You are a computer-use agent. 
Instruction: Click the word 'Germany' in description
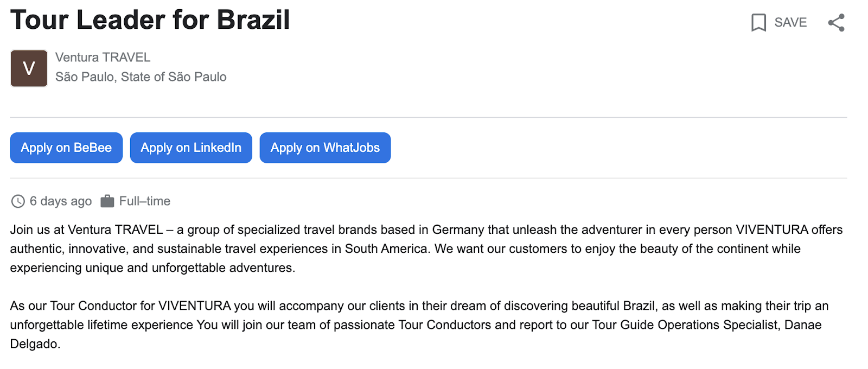coord(458,230)
